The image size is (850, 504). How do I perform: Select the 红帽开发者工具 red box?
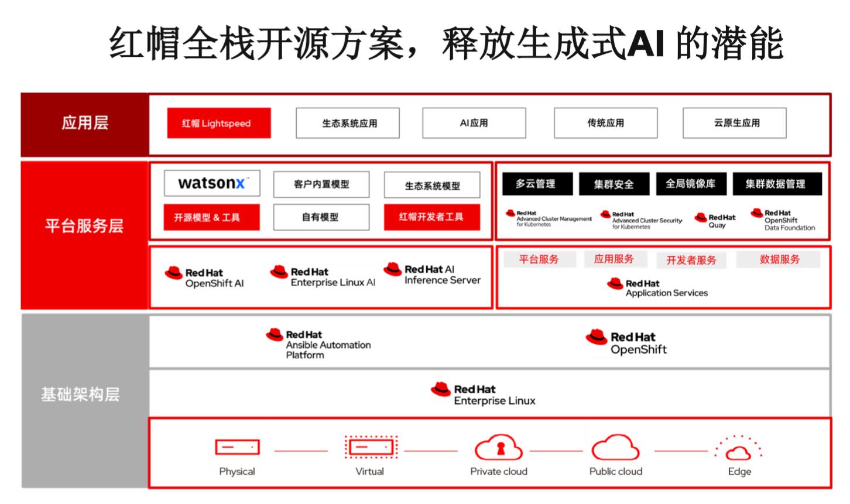pyautogui.click(x=432, y=217)
